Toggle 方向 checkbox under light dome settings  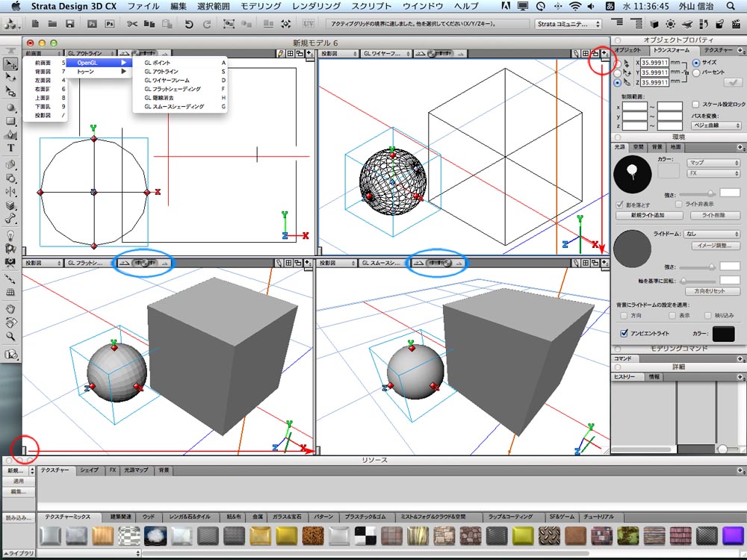click(624, 315)
